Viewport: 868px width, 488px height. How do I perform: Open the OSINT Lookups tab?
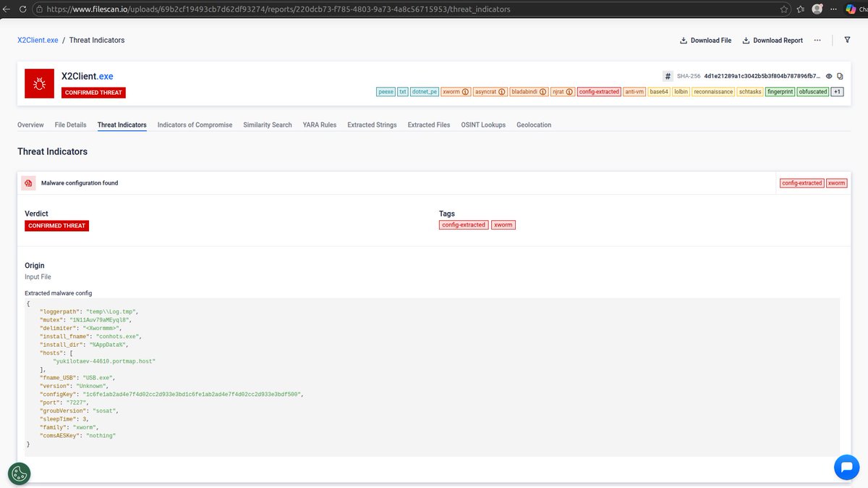483,125
